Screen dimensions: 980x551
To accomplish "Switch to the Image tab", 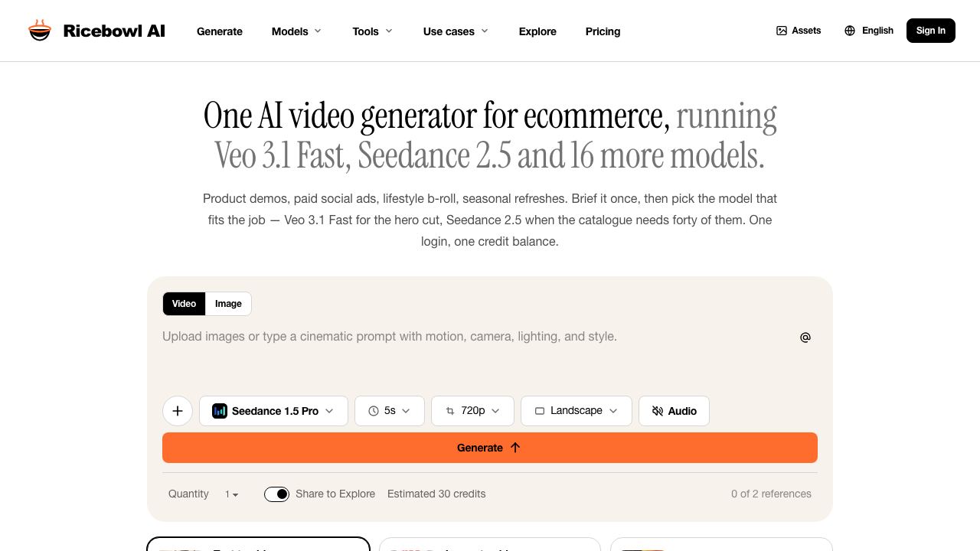I will [228, 304].
